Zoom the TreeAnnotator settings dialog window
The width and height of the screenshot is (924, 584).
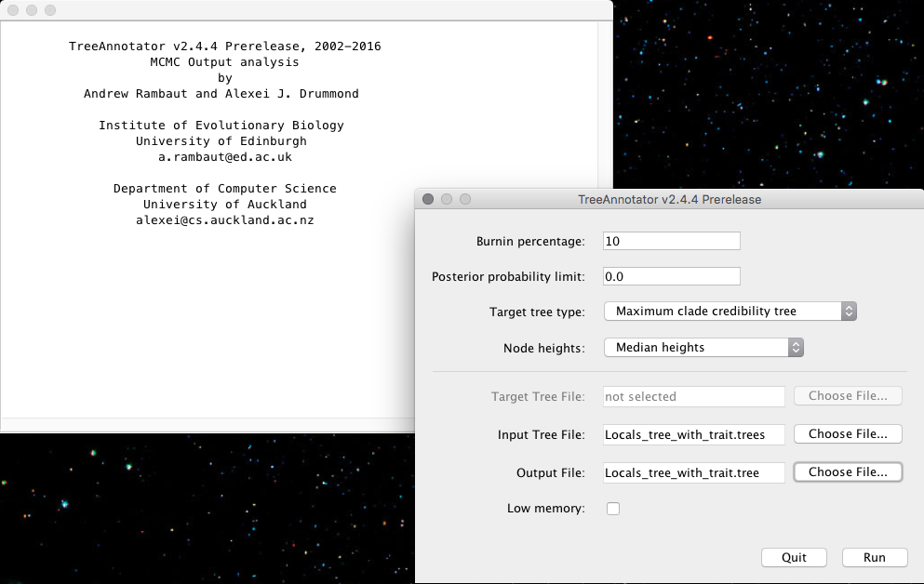(465, 199)
